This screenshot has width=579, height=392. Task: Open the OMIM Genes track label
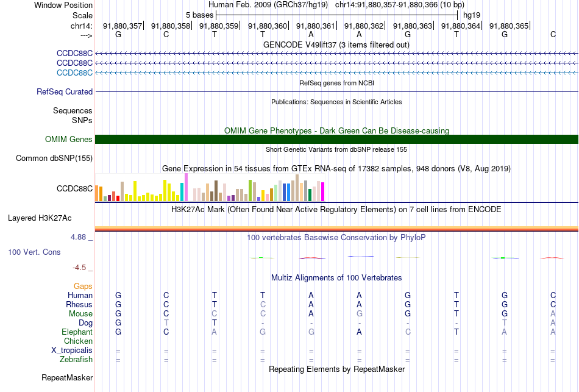(x=68, y=139)
